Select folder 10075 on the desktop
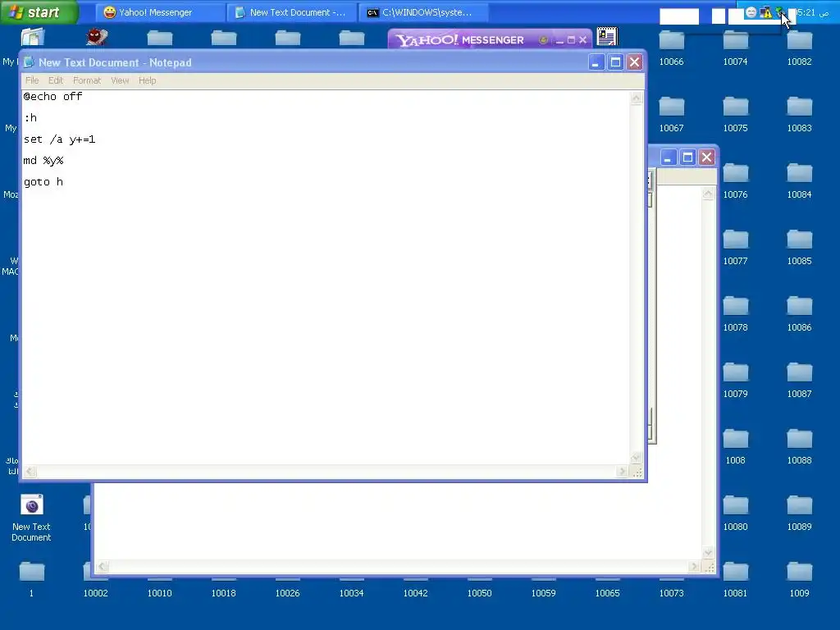 (736, 115)
